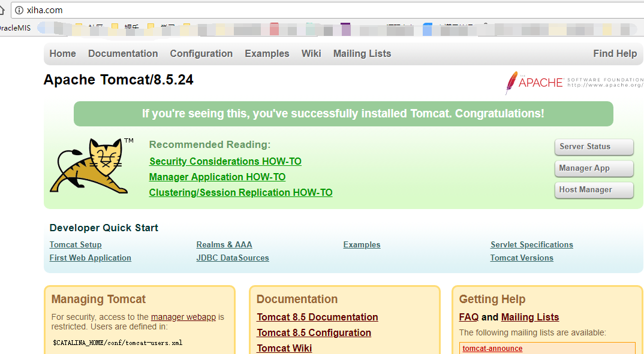Click the Recommended Reading heading
Screen dimensions: 644x354
click(210, 145)
